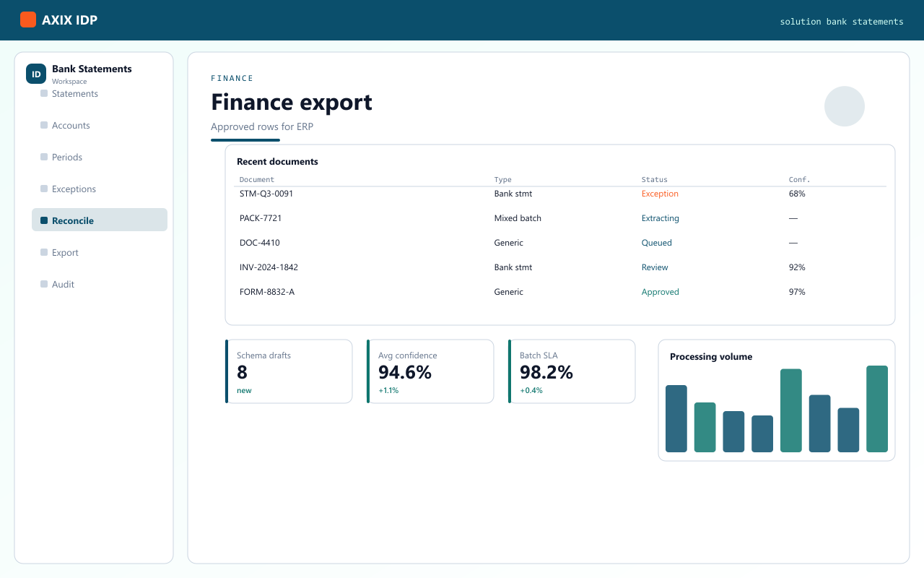The image size is (924, 578).
Task: Click the solution bank statements header text
Action: click(842, 22)
